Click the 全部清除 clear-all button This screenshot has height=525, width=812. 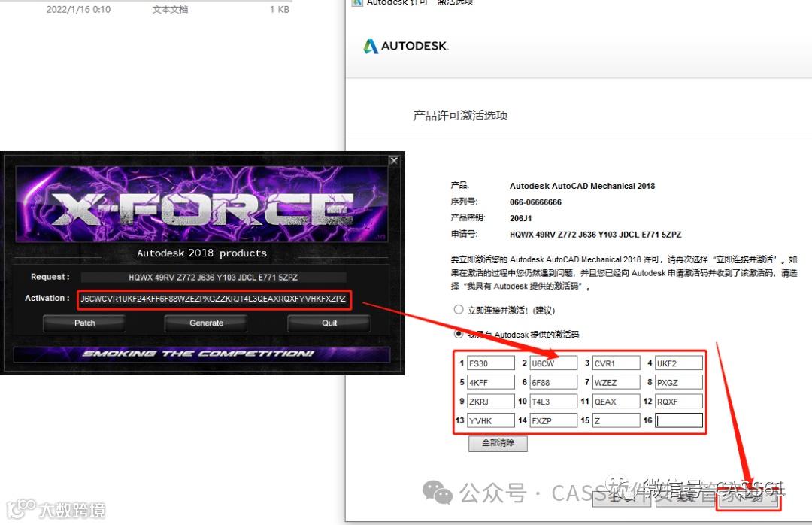click(x=498, y=443)
